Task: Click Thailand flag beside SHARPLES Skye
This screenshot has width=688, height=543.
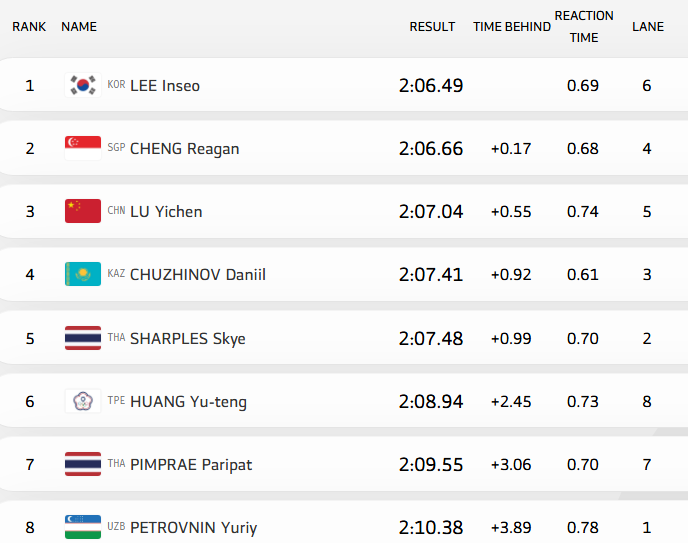Action: (83, 338)
